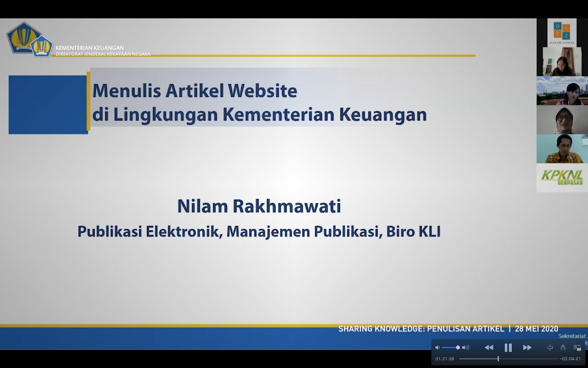
Task: Click the Kementerian Keuangan logo
Action: pos(29,40)
